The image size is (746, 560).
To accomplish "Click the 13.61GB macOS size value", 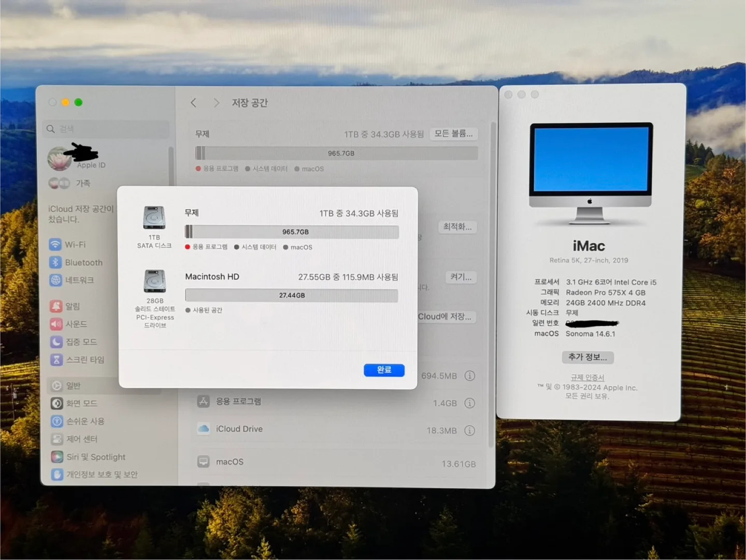I will 458,464.
